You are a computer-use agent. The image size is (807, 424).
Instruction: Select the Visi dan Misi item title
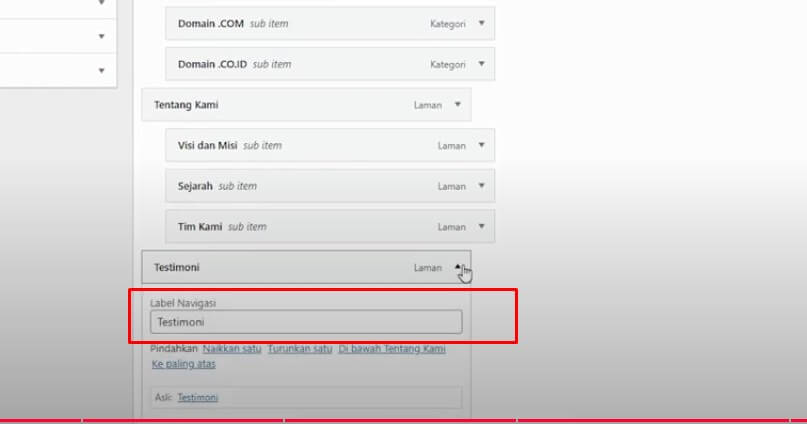click(x=207, y=146)
